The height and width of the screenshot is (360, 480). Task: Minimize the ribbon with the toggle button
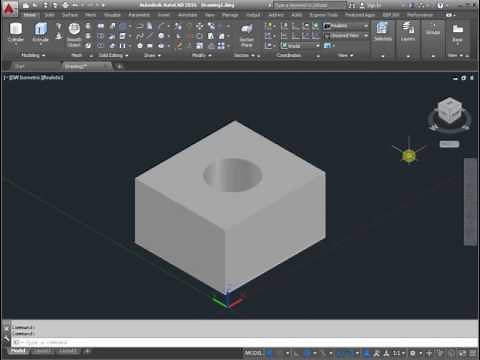449,15
